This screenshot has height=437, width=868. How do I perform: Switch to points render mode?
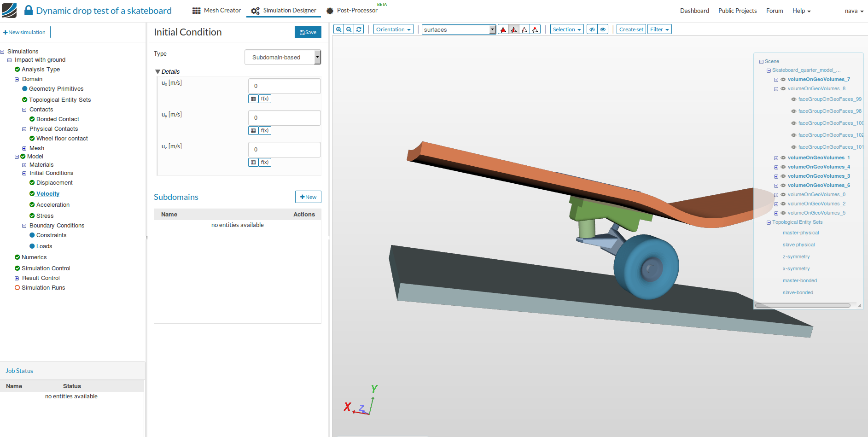535,29
